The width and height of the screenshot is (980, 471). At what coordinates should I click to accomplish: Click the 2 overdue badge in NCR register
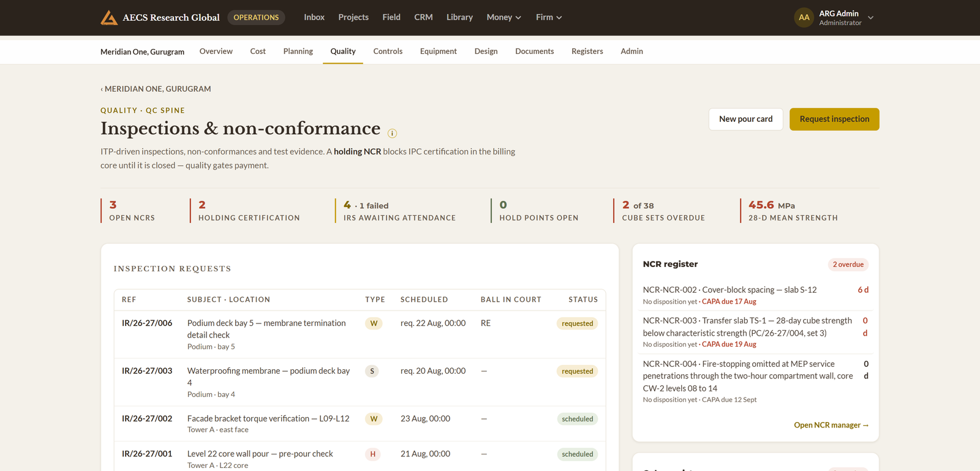pyautogui.click(x=848, y=265)
